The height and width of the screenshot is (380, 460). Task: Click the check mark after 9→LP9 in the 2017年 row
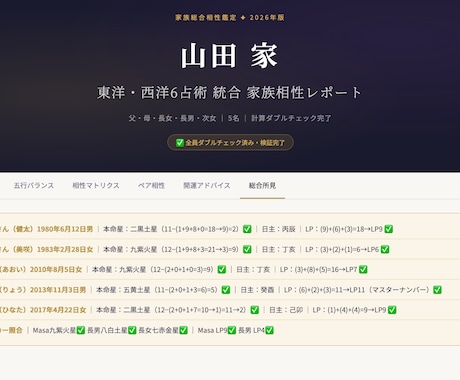[392, 310]
